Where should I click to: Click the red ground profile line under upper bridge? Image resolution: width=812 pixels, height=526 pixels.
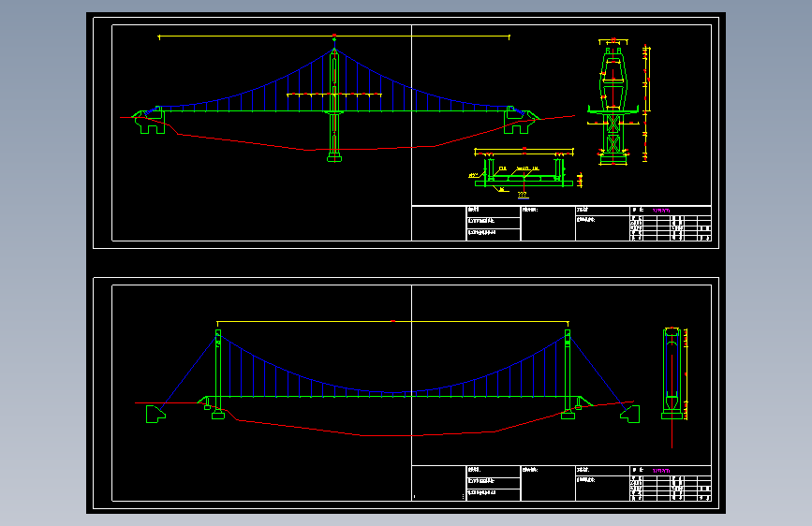347,135
